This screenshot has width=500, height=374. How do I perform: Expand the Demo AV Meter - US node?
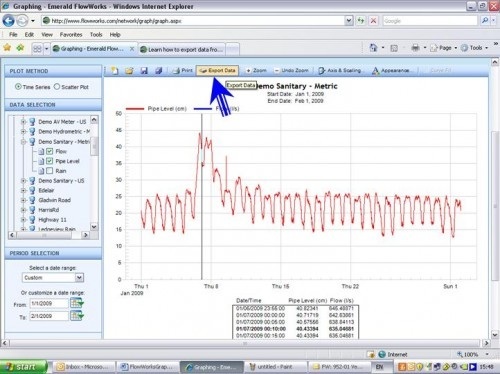pos(23,122)
